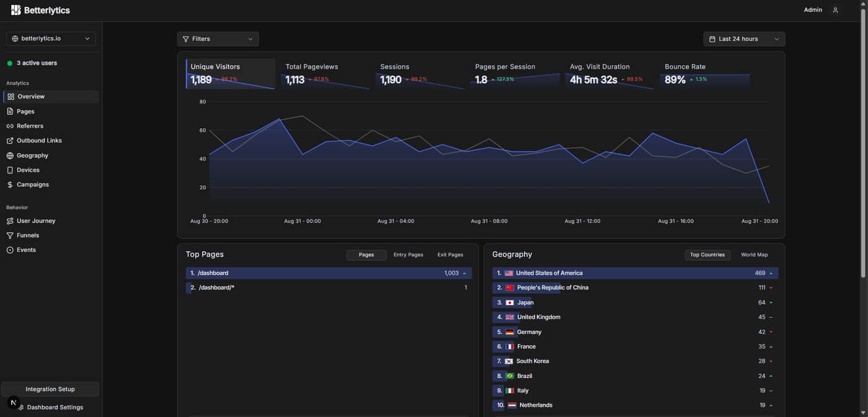Expand the Filters dropdown
The image size is (868, 417).
[218, 39]
